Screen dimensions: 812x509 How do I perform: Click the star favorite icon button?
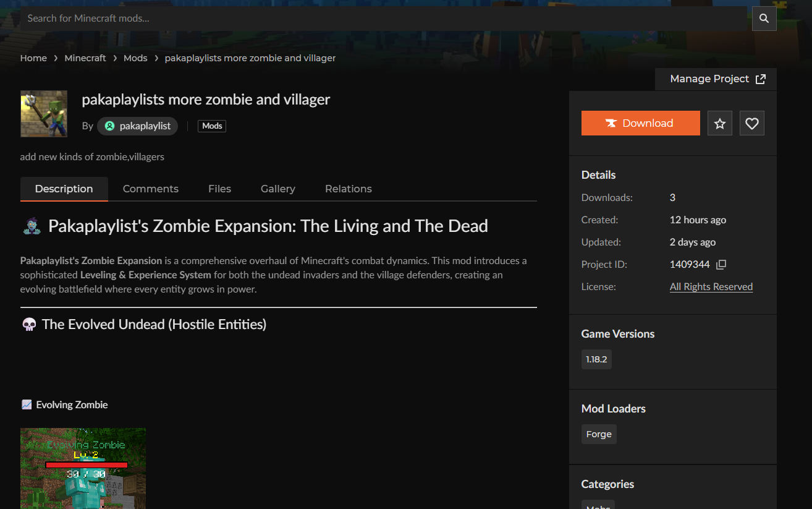tap(720, 123)
